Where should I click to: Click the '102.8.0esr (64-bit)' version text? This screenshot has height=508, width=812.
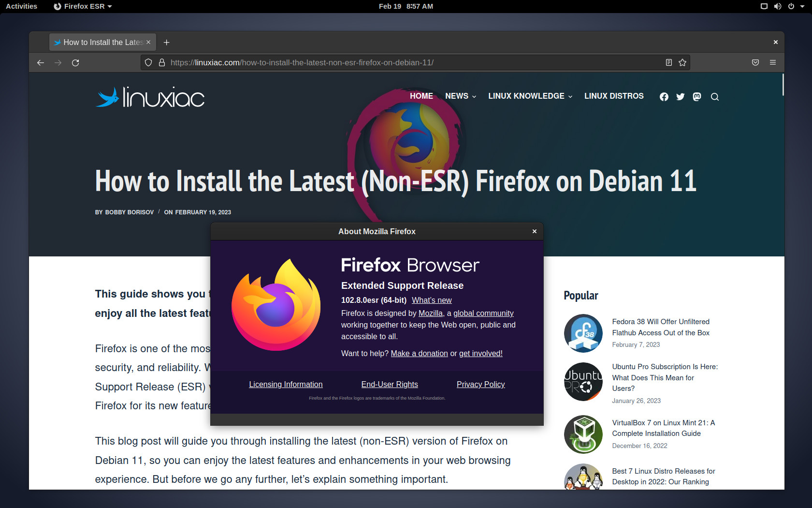[374, 300]
